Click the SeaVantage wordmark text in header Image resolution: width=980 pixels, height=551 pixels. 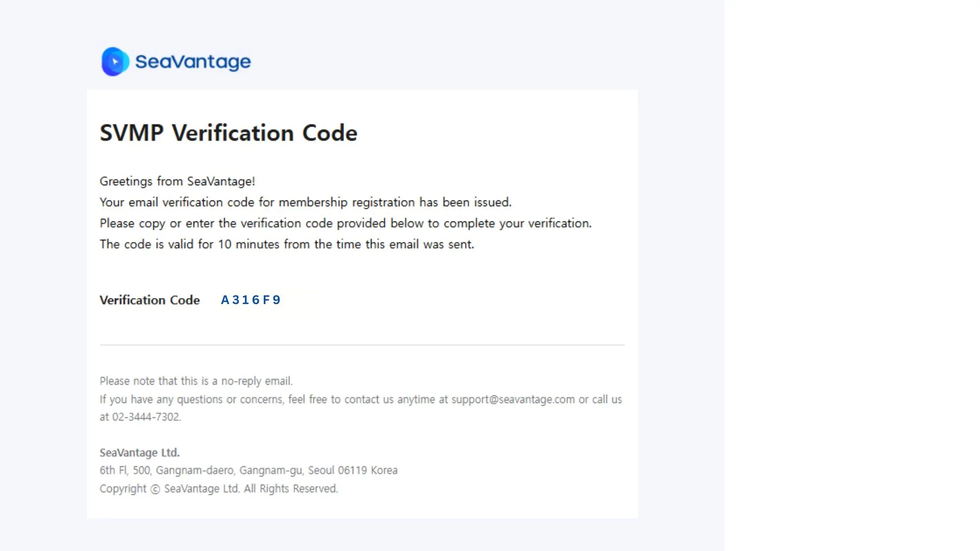(x=193, y=62)
